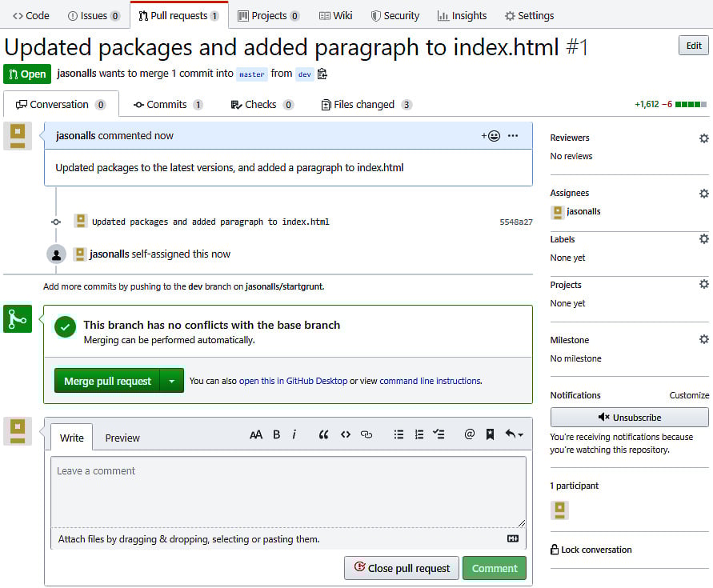Image resolution: width=713 pixels, height=588 pixels.
Task: Reference an issue bookmark icon
Action: click(490, 434)
